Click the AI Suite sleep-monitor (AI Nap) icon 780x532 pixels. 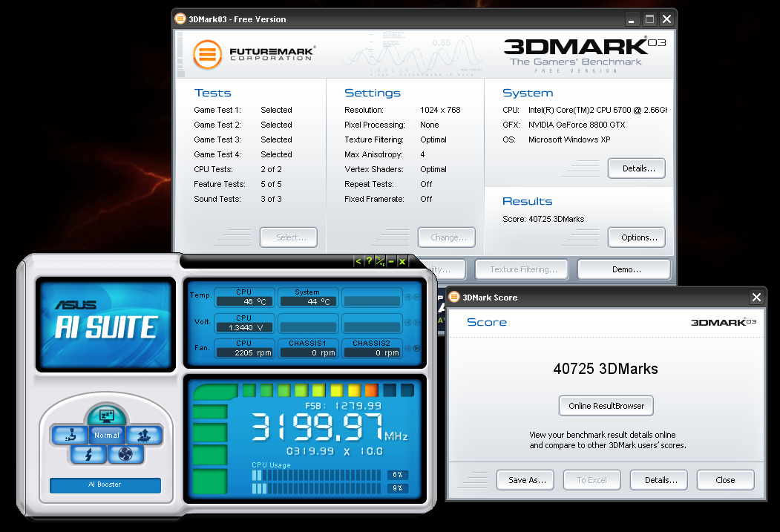tap(106, 416)
